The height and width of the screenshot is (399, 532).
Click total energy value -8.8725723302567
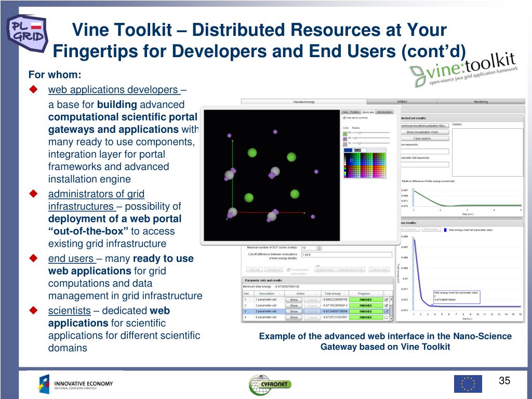click(x=335, y=317)
